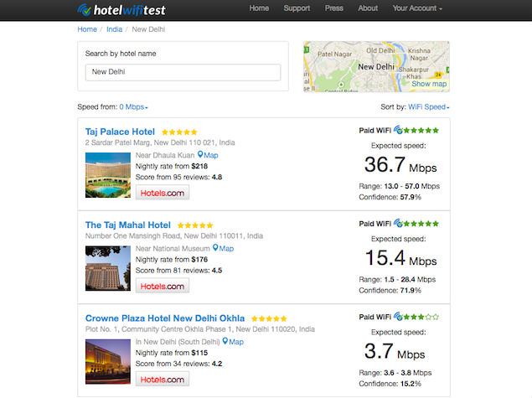Click the 15.4 Mbps expected speed
This screenshot has width=532, height=398.
400,259
